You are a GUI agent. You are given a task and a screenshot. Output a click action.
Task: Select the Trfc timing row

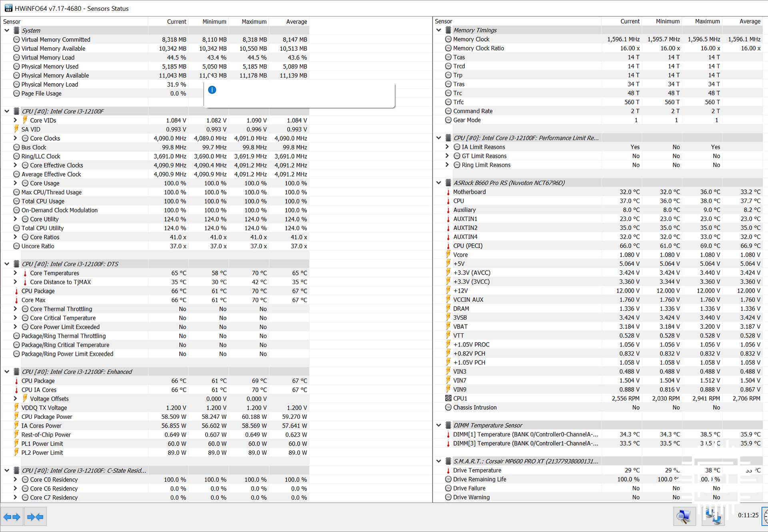(x=598, y=102)
